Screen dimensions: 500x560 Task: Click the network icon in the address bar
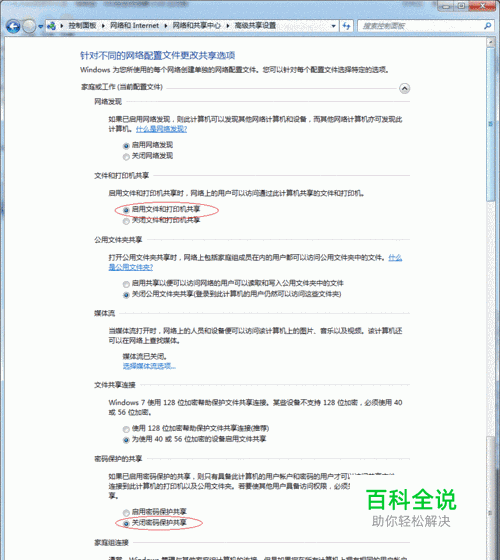point(52,26)
